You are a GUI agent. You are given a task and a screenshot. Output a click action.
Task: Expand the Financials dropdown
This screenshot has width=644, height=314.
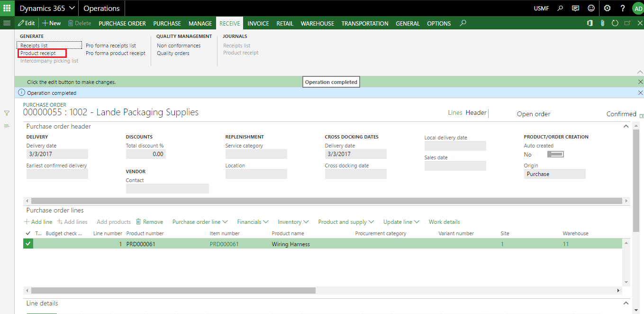tap(252, 222)
